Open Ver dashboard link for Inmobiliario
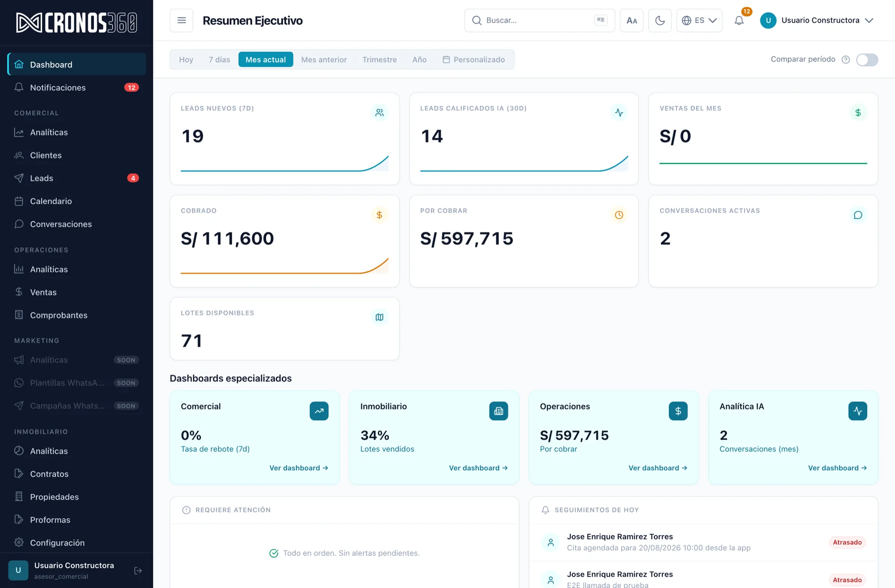The width and height of the screenshot is (895, 588). (478, 468)
